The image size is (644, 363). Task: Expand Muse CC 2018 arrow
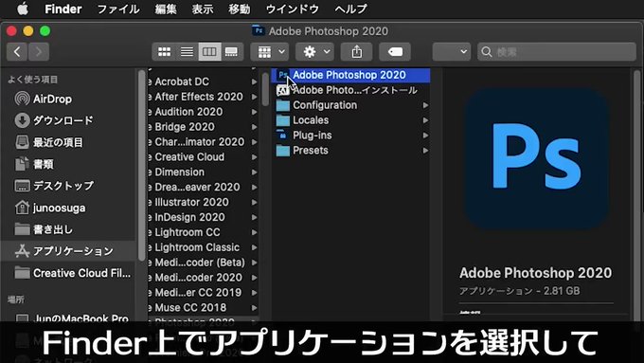click(254, 308)
